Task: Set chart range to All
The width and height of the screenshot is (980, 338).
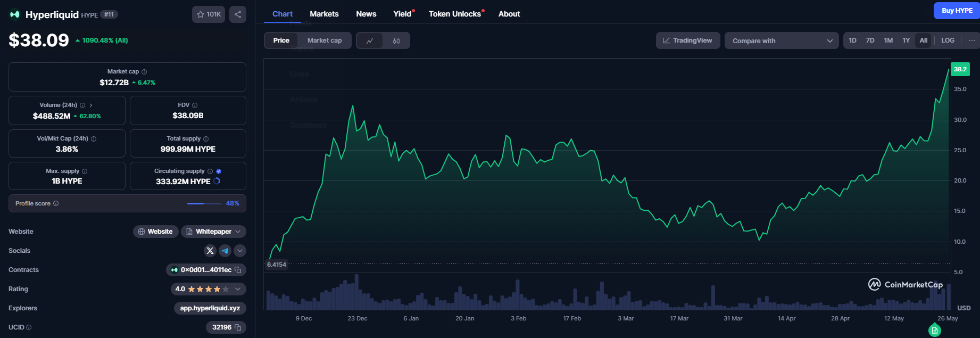Action: click(924, 40)
